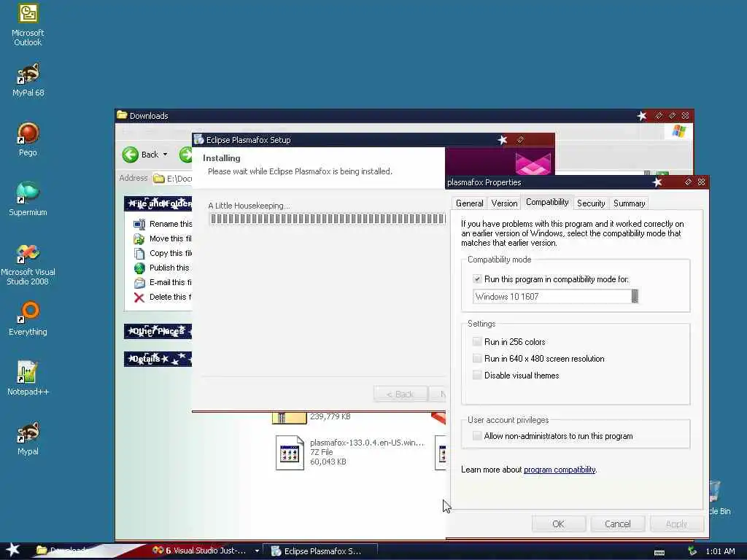747x560 pixels.
Task: Open the Visual Studio taskbar group dropdown arrow
Action: (257, 551)
